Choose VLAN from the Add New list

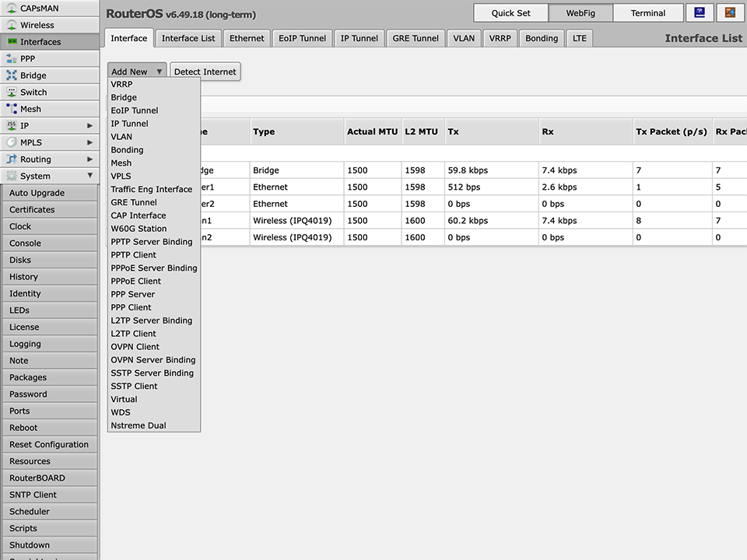pyautogui.click(x=121, y=137)
